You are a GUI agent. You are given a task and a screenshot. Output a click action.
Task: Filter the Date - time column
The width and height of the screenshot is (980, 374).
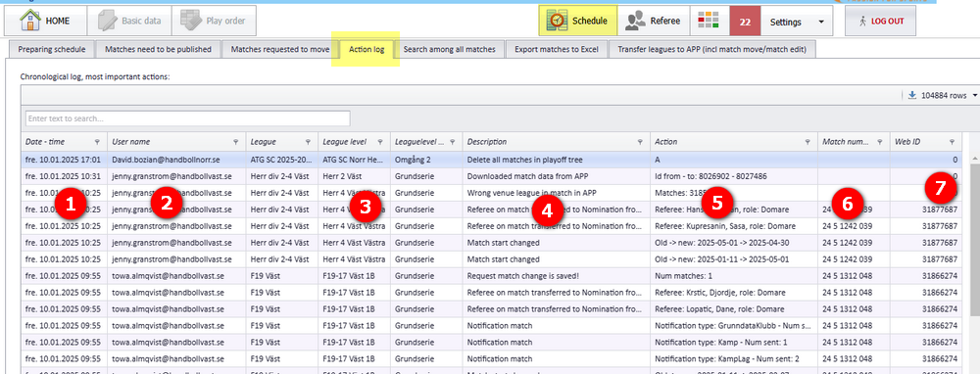coord(96,142)
